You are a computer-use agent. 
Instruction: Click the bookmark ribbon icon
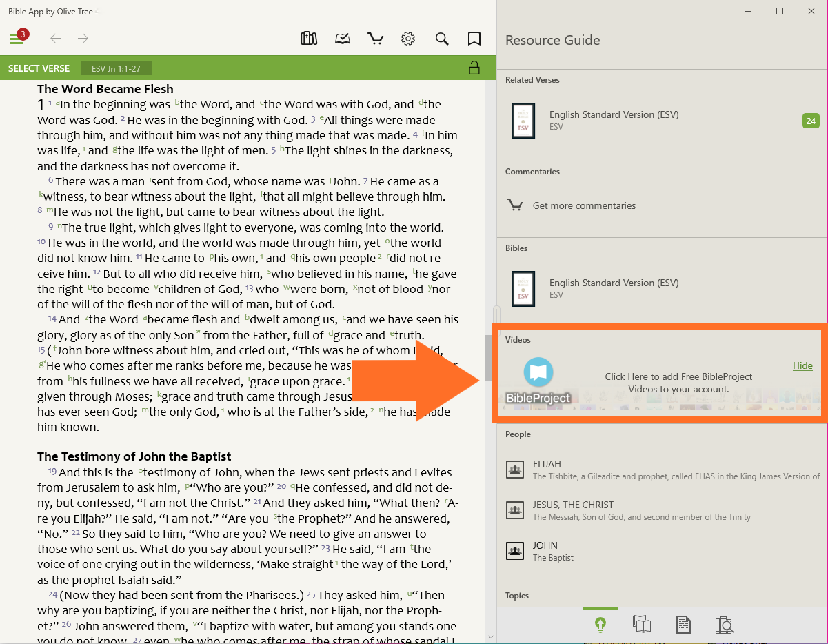(474, 39)
